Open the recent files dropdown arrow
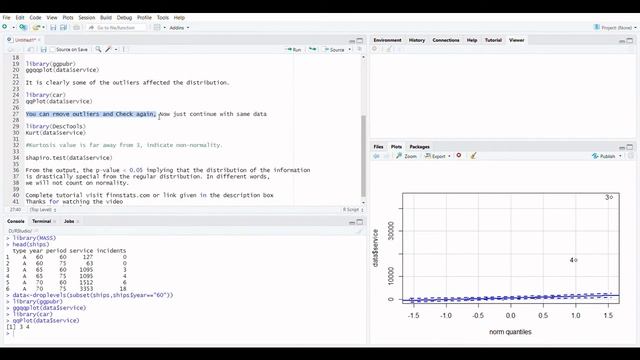 click(x=43, y=28)
